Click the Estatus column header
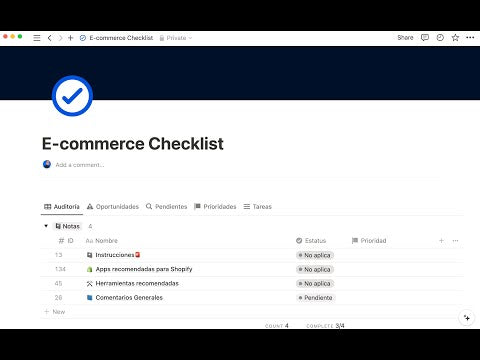 (311, 241)
